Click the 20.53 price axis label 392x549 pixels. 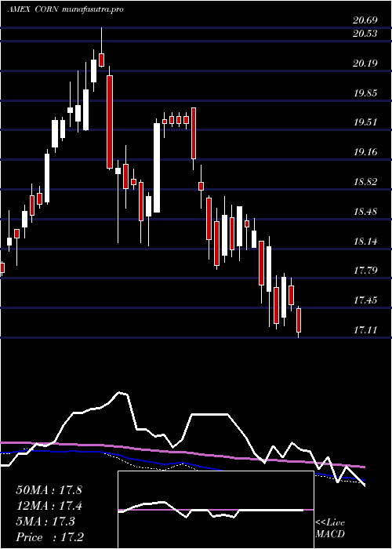click(x=365, y=34)
